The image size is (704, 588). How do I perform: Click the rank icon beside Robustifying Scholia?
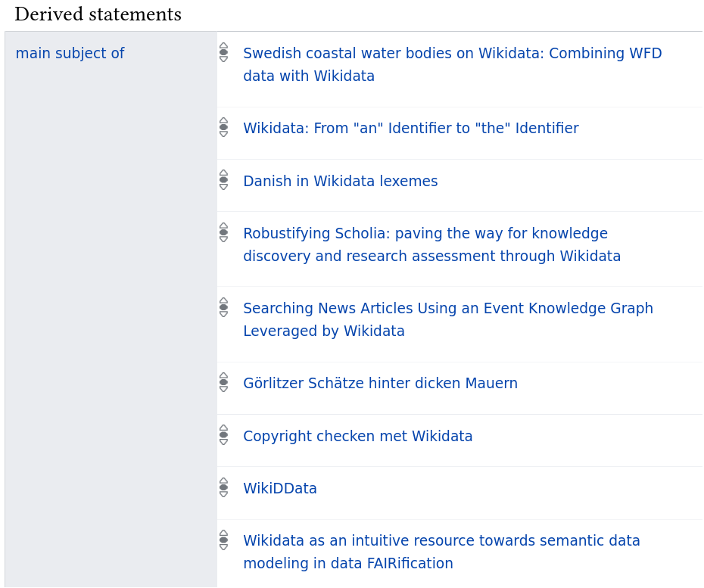click(x=223, y=233)
